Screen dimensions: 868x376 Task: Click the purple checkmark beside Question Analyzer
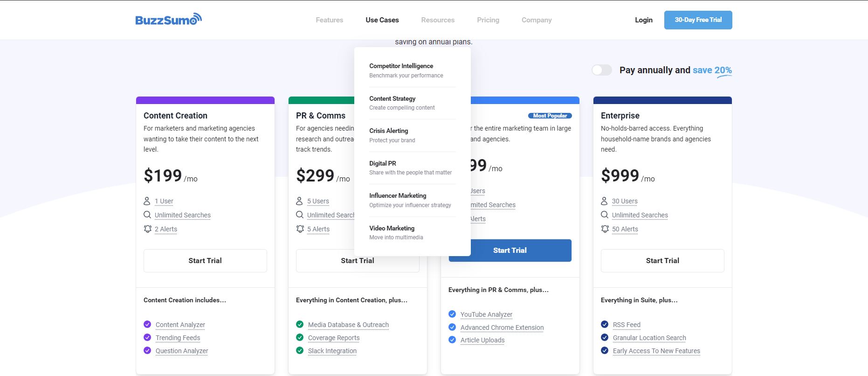point(147,350)
